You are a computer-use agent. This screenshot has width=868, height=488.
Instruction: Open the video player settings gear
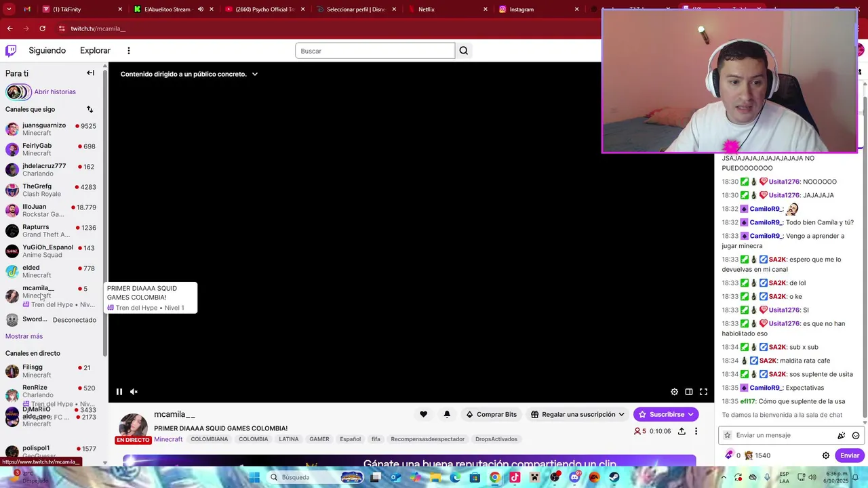pos(674,392)
